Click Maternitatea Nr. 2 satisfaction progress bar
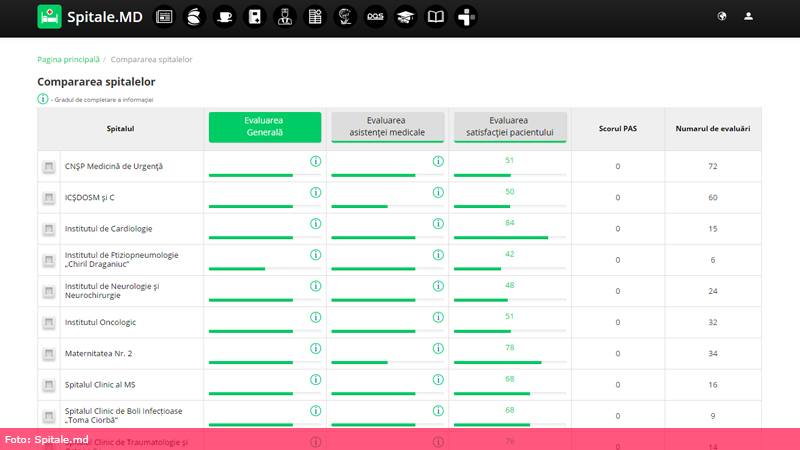This screenshot has width=800, height=450. coord(509,362)
